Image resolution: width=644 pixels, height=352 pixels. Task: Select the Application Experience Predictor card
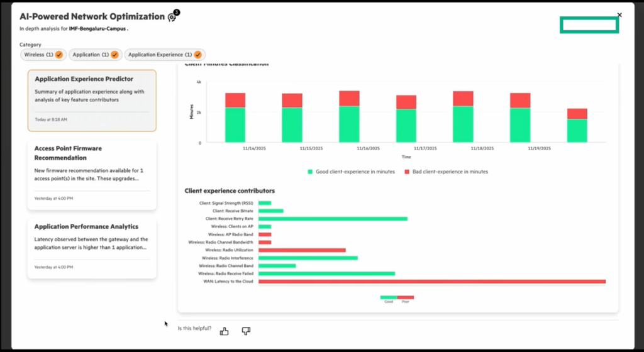point(92,100)
